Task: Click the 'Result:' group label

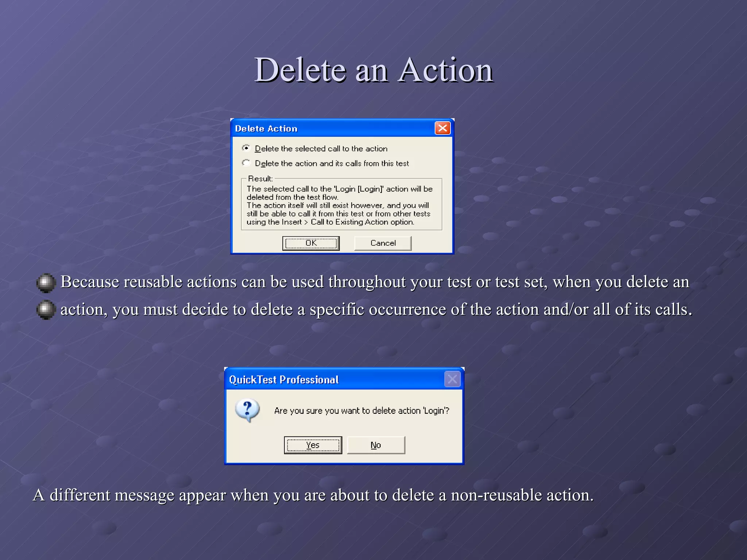Action: coord(260,179)
